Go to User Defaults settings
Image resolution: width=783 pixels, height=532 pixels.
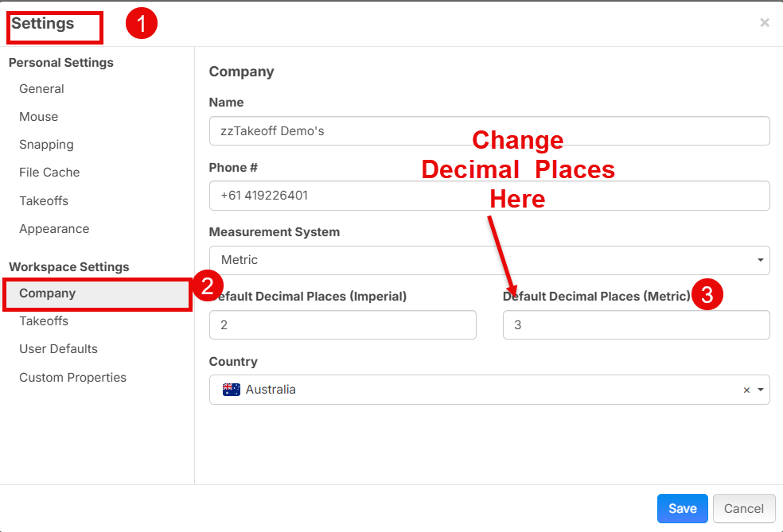click(58, 349)
